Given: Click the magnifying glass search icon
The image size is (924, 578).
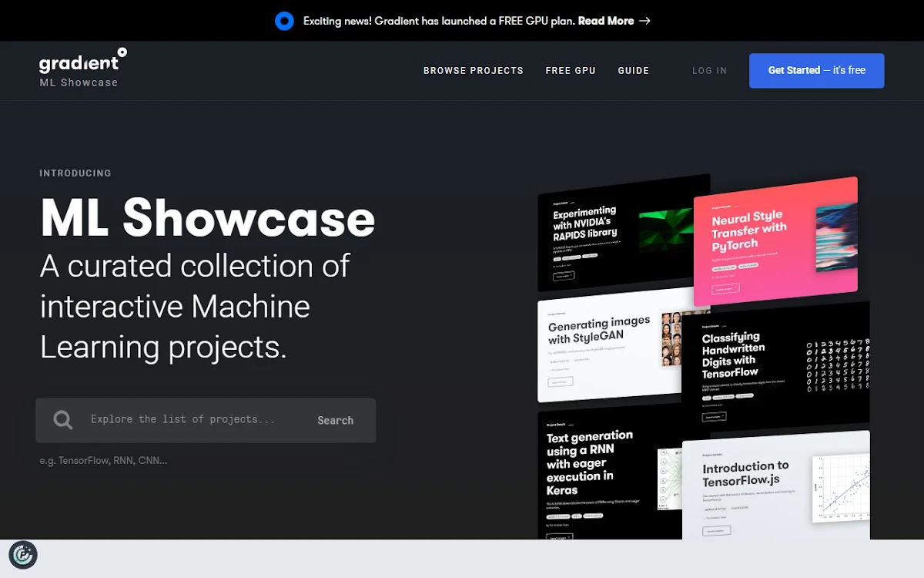Looking at the screenshot, I should tap(63, 420).
